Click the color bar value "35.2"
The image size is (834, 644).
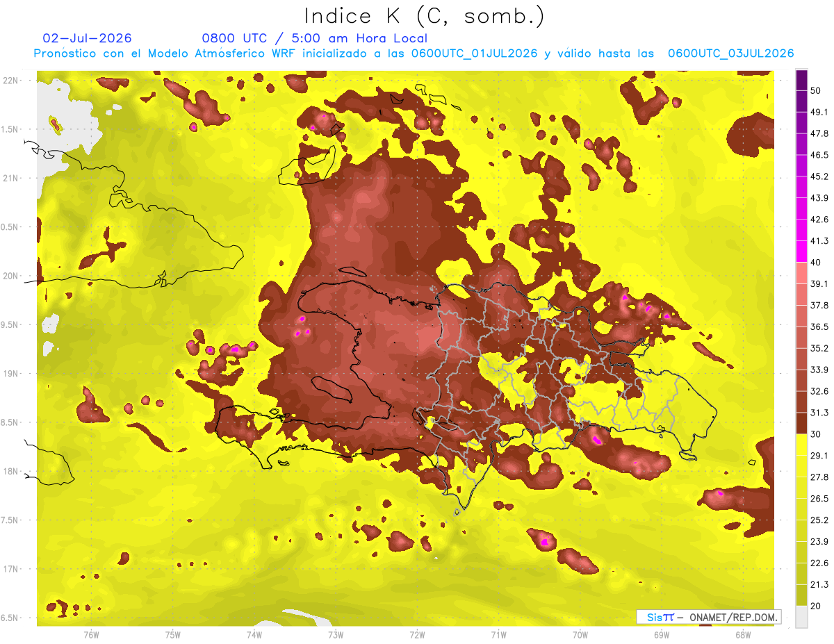(x=819, y=348)
